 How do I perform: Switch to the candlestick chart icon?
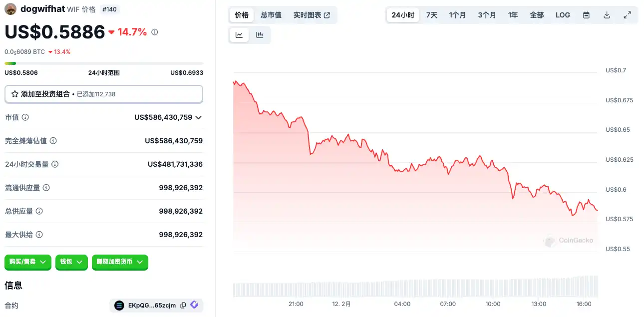260,35
